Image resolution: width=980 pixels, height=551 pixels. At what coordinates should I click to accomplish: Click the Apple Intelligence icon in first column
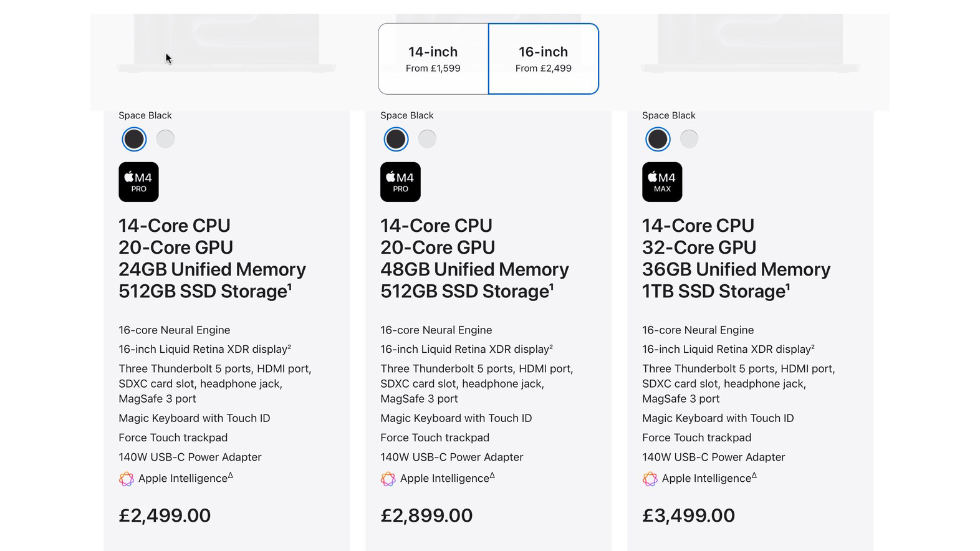click(127, 479)
